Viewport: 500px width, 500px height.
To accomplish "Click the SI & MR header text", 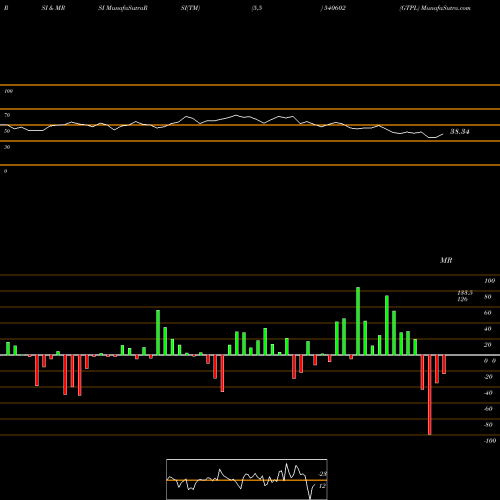I will 53,8.
